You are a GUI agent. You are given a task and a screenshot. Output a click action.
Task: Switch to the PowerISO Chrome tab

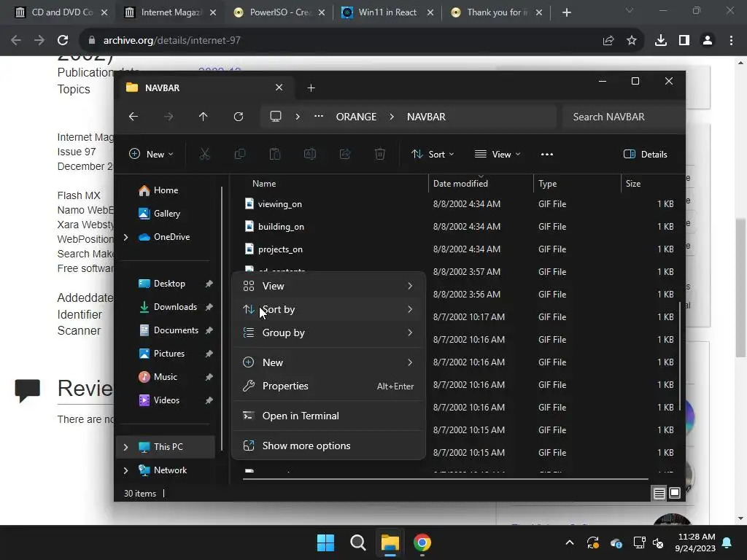click(279, 12)
